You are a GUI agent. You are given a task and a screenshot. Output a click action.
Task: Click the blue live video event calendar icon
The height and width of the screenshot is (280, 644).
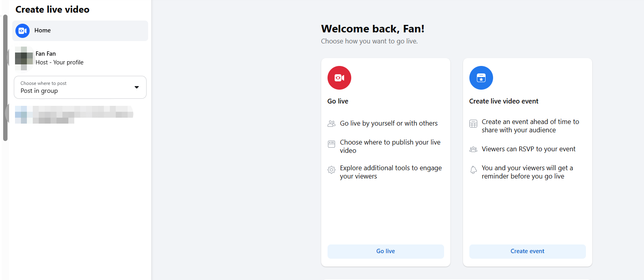[x=481, y=78]
